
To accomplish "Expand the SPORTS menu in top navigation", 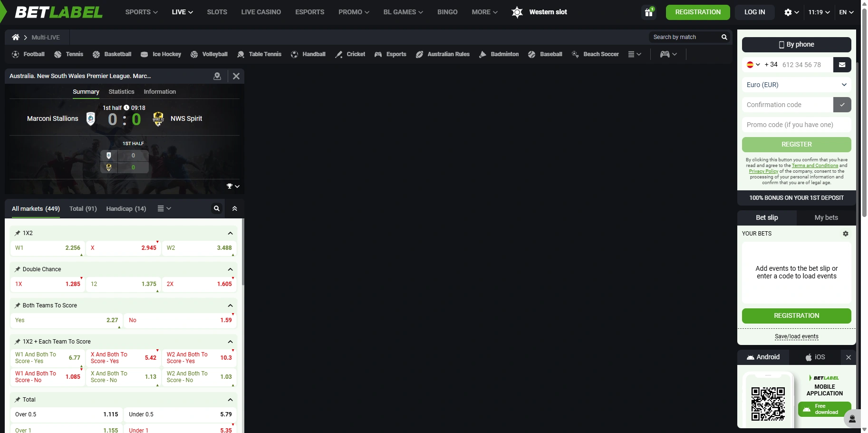I will [x=141, y=12].
